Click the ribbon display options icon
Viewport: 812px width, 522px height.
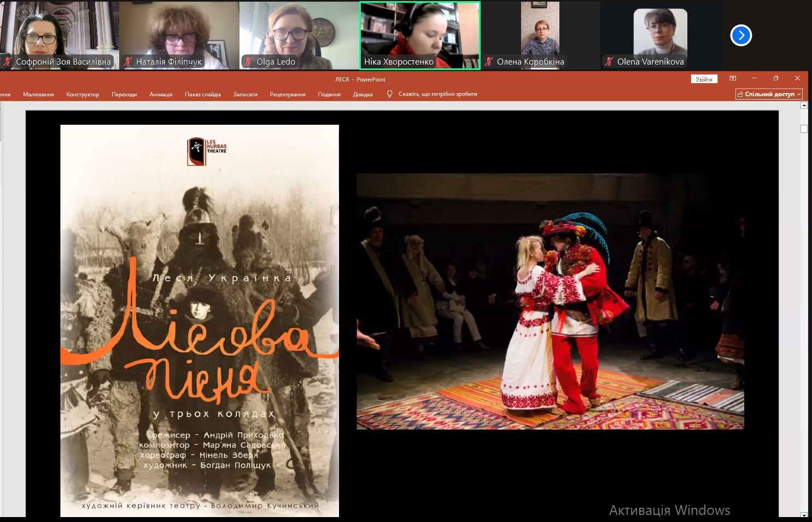[x=733, y=78]
